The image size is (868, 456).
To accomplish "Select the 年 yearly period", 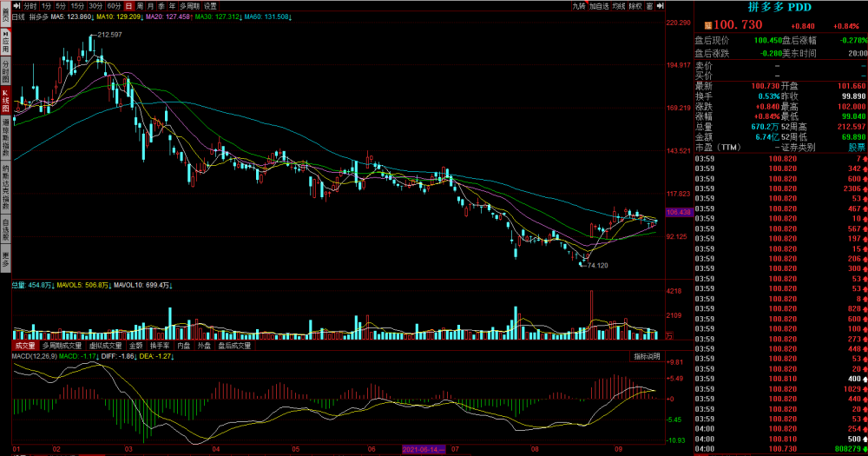I will (x=172, y=6).
